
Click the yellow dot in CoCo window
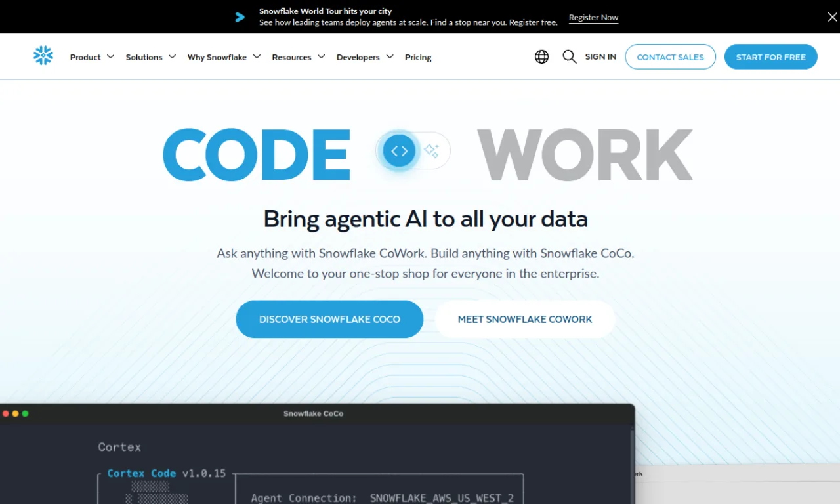pos(16,414)
